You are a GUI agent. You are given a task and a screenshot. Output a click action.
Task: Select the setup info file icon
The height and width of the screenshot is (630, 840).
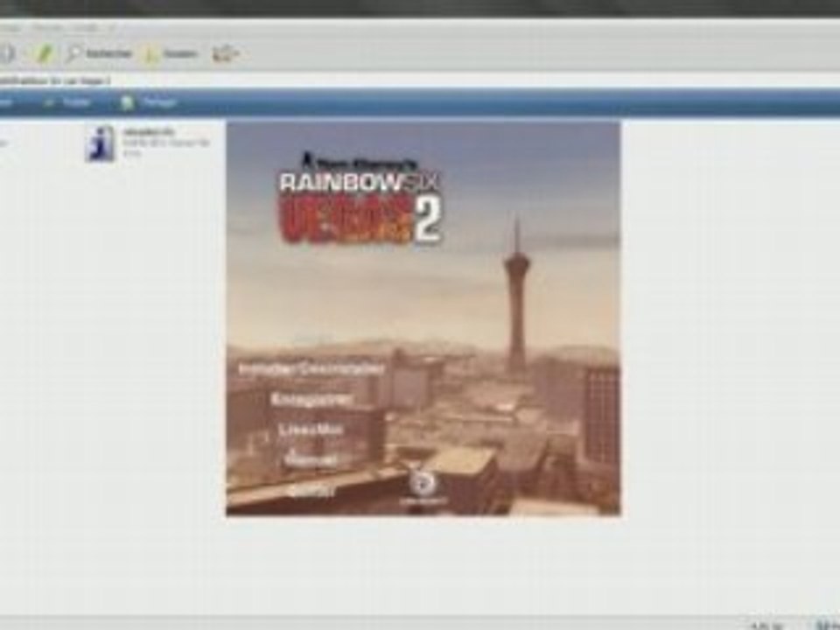click(100, 143)
